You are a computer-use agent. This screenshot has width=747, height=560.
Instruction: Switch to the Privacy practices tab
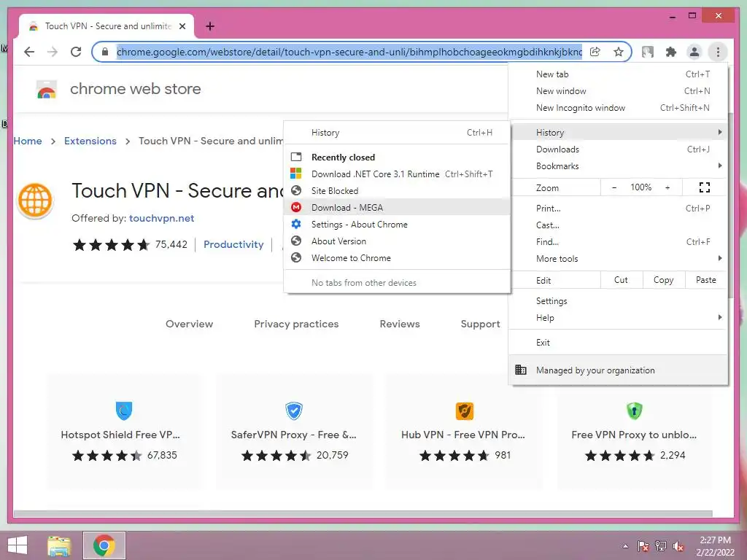pos(296,324)
